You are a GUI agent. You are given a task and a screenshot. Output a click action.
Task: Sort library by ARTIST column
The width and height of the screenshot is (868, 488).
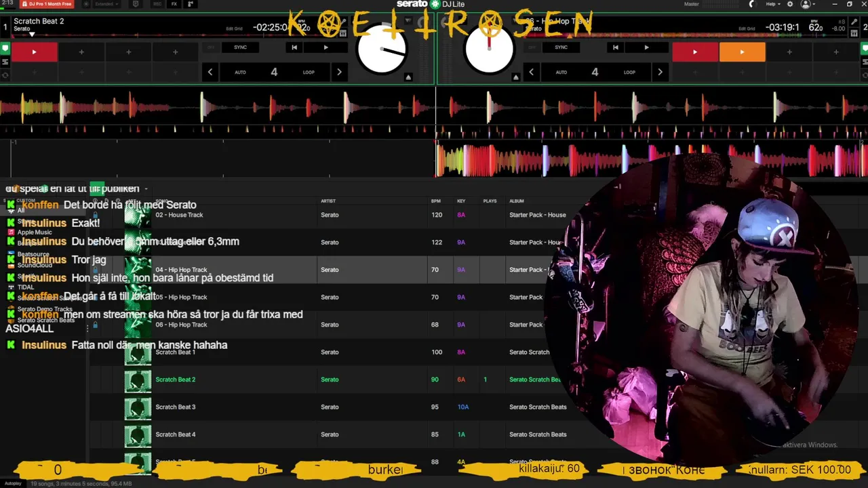(x=328, y=201)
